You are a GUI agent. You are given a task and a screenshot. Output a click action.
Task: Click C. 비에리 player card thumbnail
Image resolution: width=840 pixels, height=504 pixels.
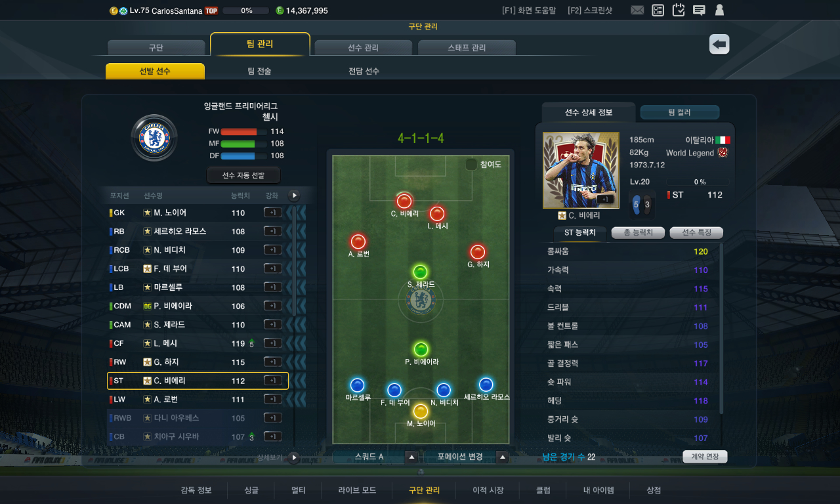coord(572,170)
